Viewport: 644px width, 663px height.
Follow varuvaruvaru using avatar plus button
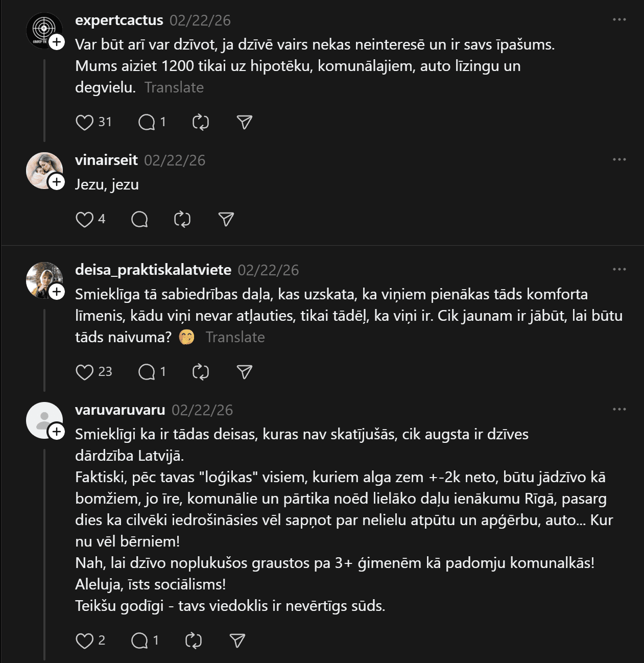click(57, 432)
